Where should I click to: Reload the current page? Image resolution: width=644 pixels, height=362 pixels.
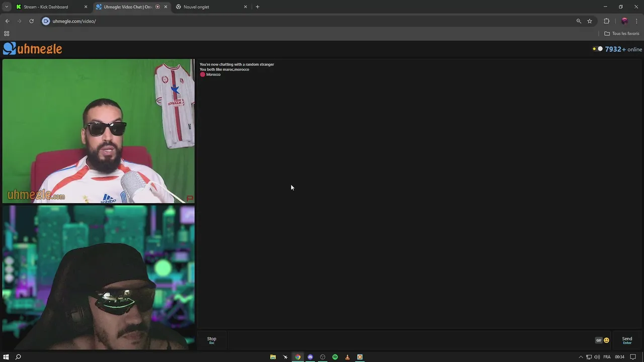pyautogui.click(x=31, y=21)
